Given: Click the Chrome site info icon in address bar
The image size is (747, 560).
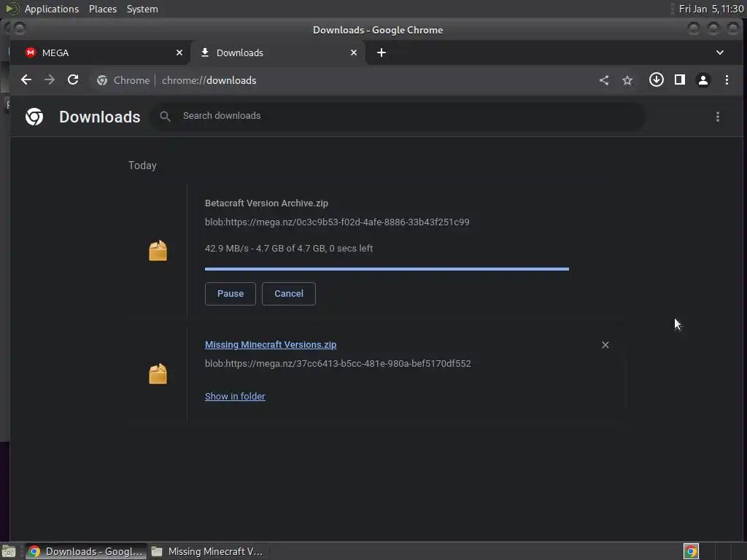Looking at the screenshot, I should [102, 80].
